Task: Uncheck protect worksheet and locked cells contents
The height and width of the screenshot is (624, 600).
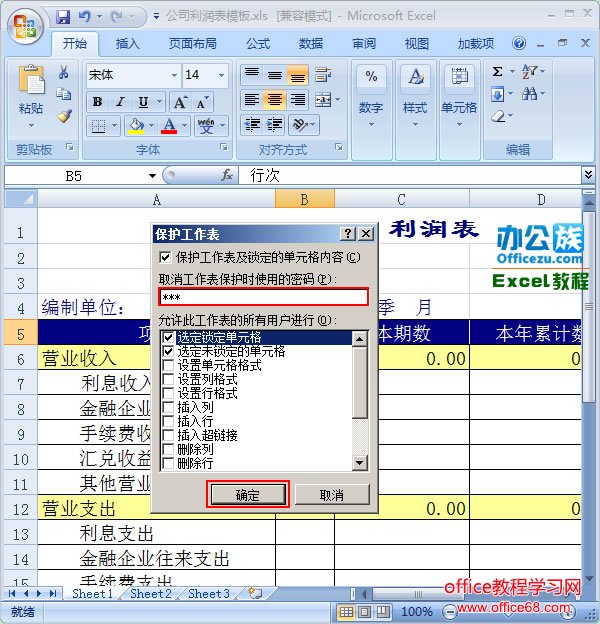Action: 165,257
